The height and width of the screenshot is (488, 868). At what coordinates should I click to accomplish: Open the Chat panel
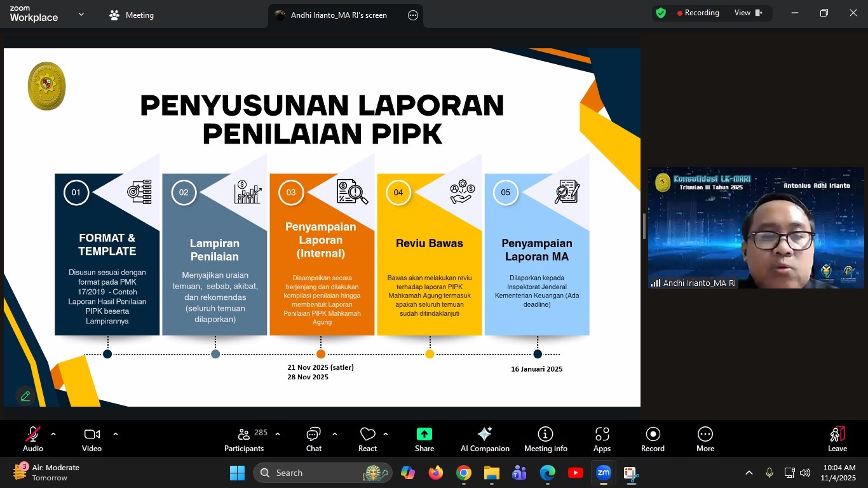coord(313,439)
